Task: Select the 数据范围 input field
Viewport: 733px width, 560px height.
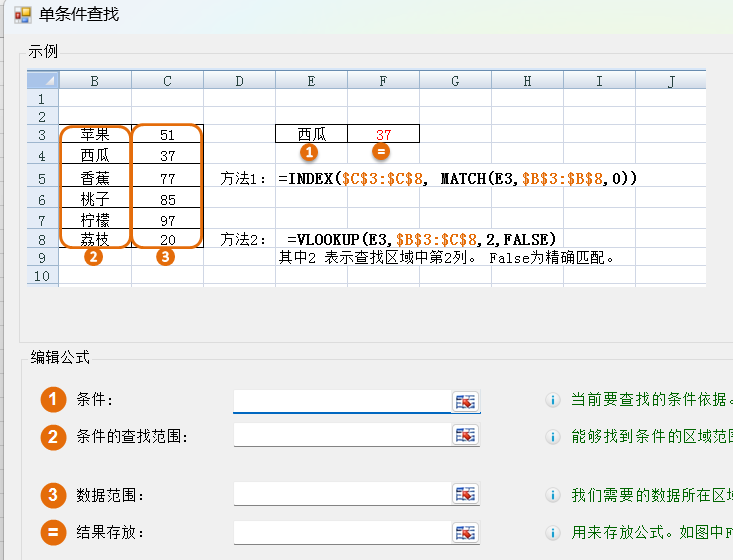Action: click(x=342, y=494)
